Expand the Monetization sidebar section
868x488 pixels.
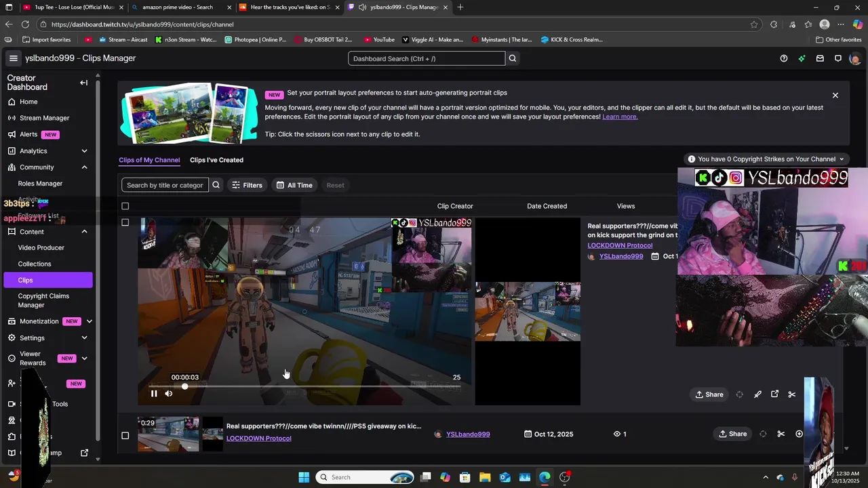pyautogui.click(x=89, y=321)
